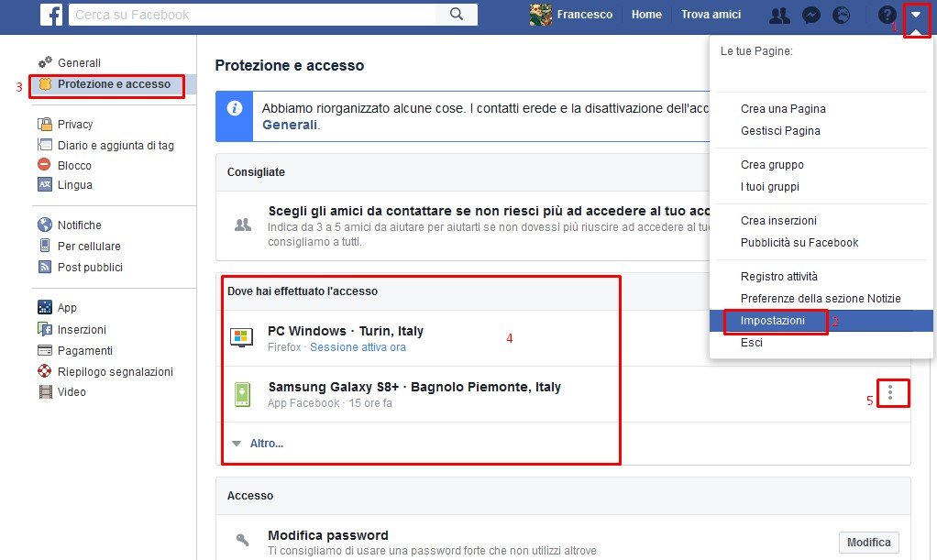Select Registro attività menu entry
This screenshot has width=937, height=560.
[778, 276]
